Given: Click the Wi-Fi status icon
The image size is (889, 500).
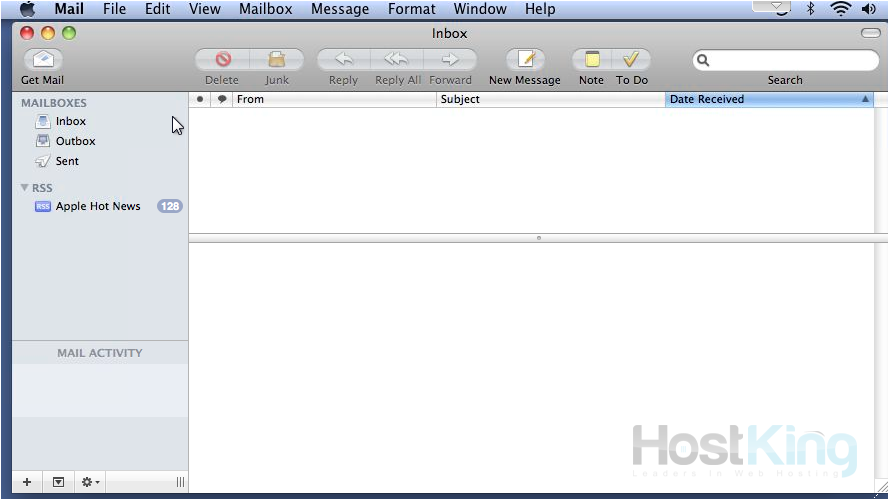Looking at the screenshot, I should pos(840,9).
